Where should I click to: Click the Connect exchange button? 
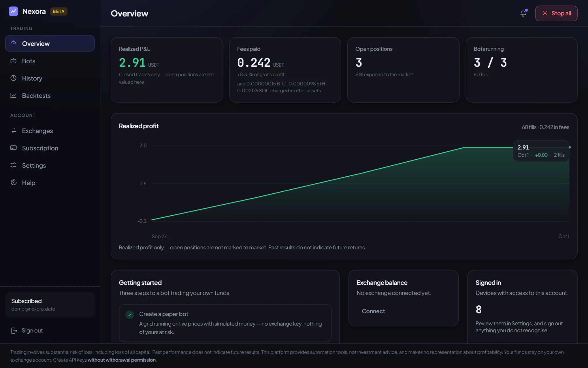tap(373, 311)
